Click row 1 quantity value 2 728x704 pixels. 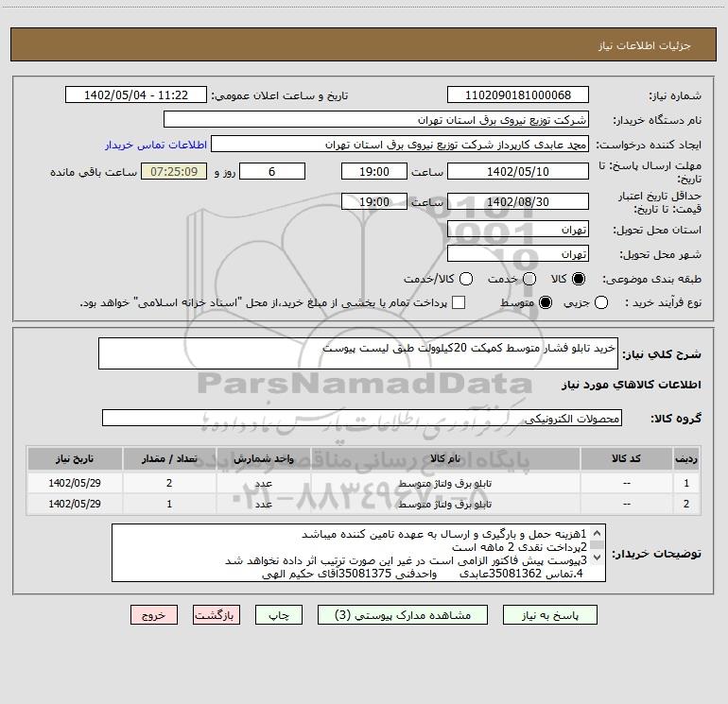point(169,483)
